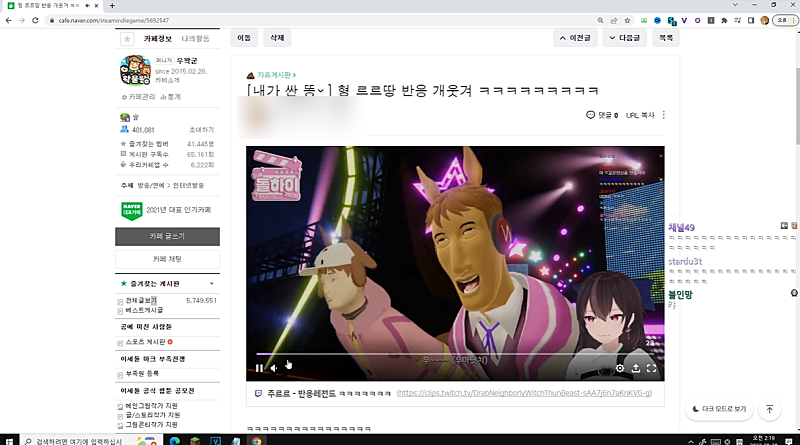Viewport: 800px width, 445px height.
Task: Open the Extensions puzzle-piece menu
Action: (x=724, y=20)
